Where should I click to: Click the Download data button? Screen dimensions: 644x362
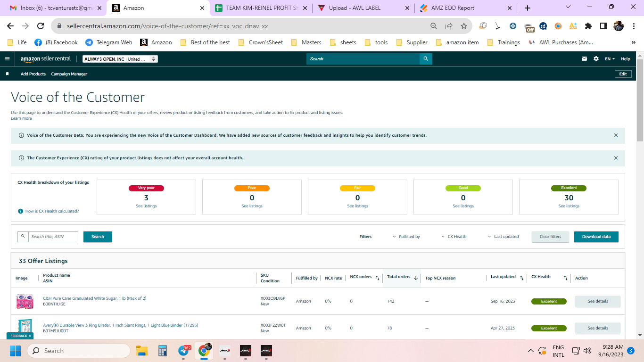(x=596, y=237)
